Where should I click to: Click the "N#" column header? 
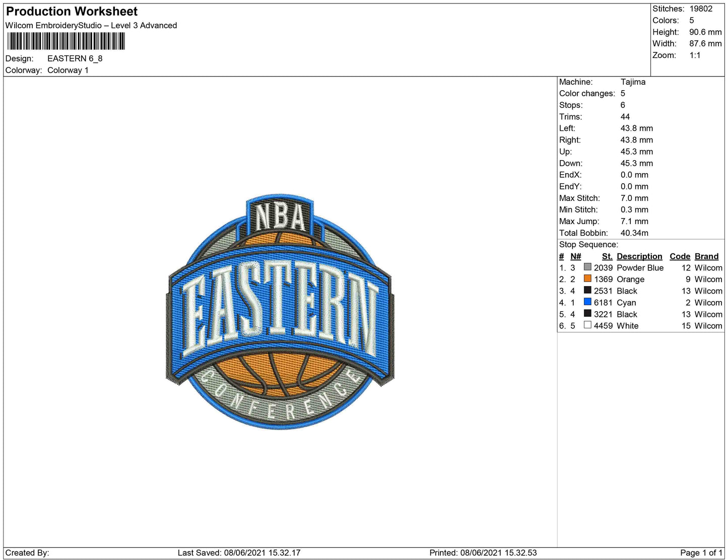tap(575, 256)
